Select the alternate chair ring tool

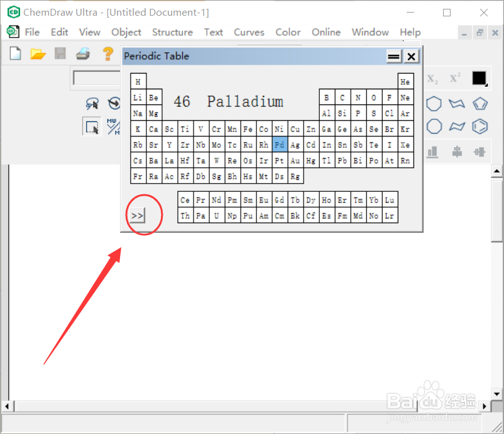[457, 126]
